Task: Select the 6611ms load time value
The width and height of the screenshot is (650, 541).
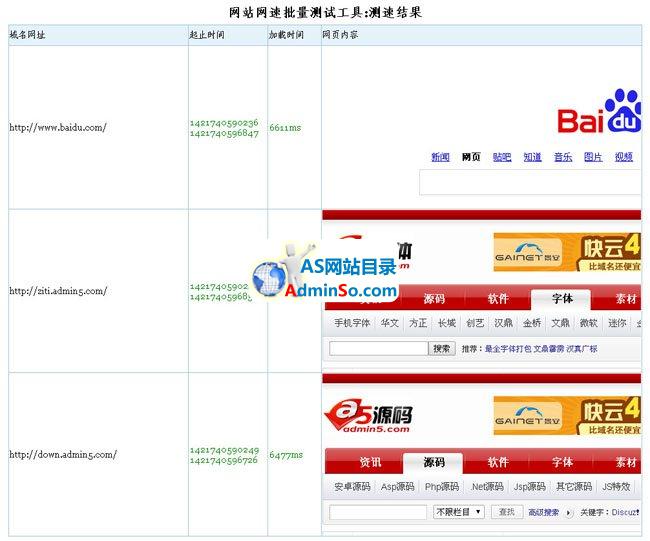Action: 285,128
